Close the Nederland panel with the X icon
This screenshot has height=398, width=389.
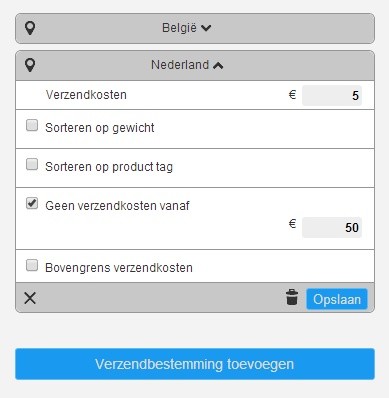[30, 298]
